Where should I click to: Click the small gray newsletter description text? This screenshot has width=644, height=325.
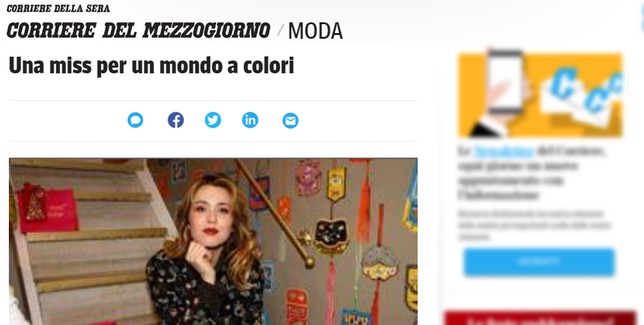pyautogui.click(x=534, y=225)
